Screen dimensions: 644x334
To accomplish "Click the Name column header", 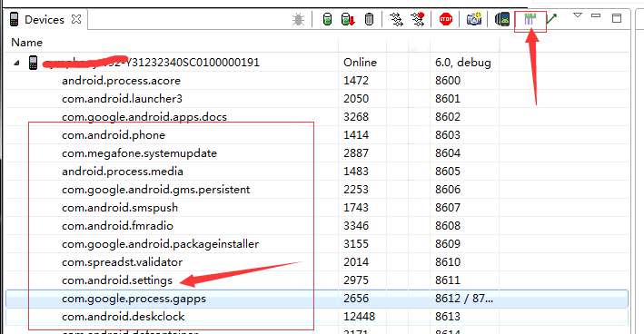I will click(26, 43).
